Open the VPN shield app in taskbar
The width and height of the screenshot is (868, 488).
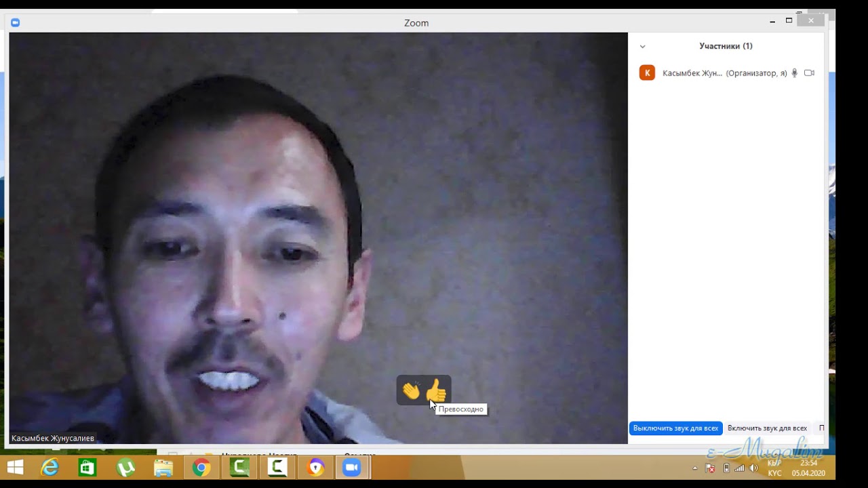(x=315, y=468)
